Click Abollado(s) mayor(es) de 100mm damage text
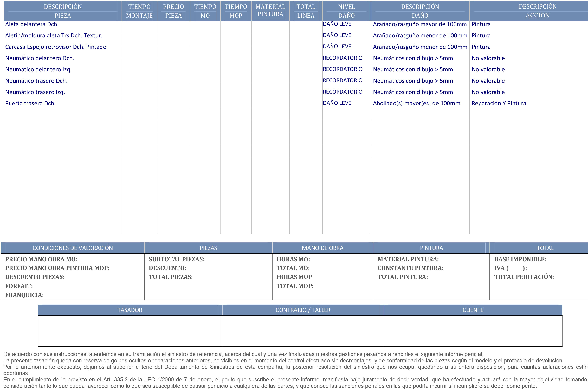This screenshot has width=588, height=392. (417, 103)
